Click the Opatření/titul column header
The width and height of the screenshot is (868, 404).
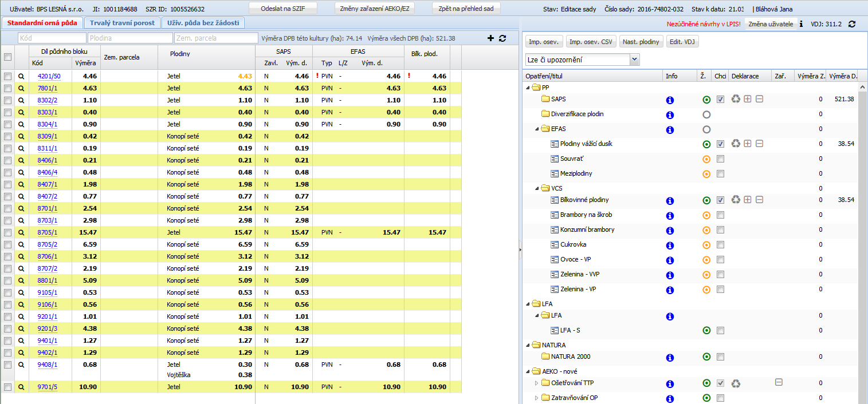click(x=592, y=76)
